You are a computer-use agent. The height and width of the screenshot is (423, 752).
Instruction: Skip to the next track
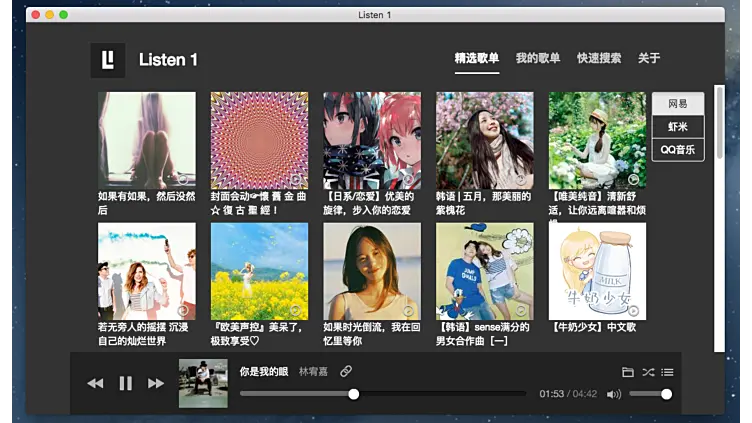coord(156,383)
